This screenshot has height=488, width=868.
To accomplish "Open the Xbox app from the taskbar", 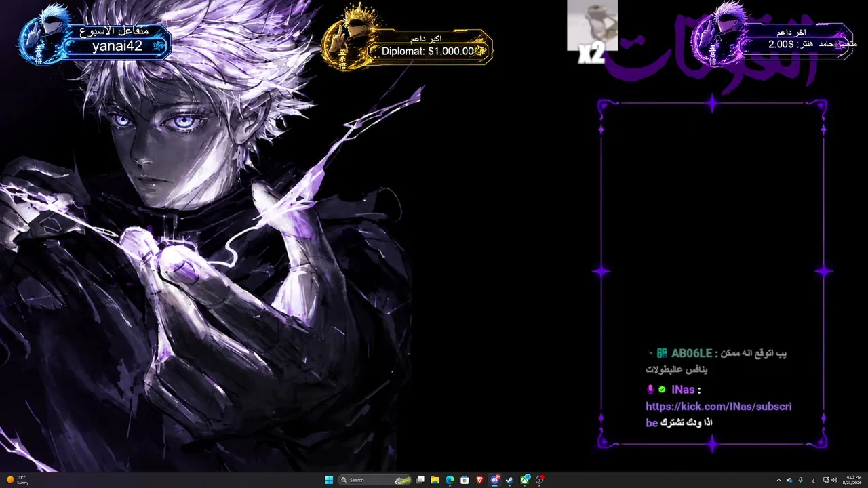I will click(525, 480).
